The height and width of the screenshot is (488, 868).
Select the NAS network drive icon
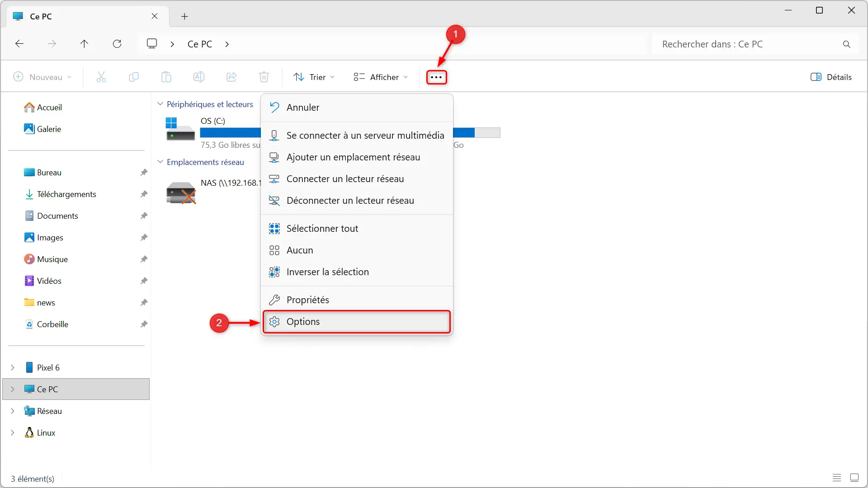click(181, 192)
